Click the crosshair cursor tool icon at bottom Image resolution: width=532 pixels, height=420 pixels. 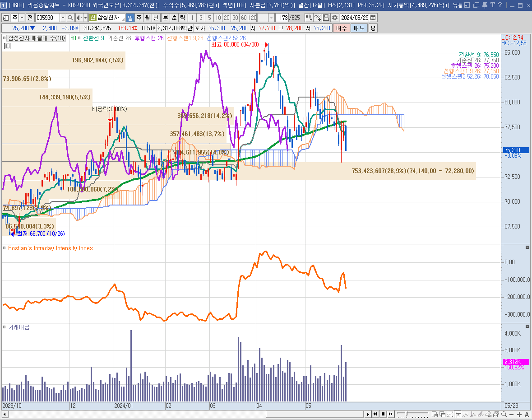pos(458,414)
